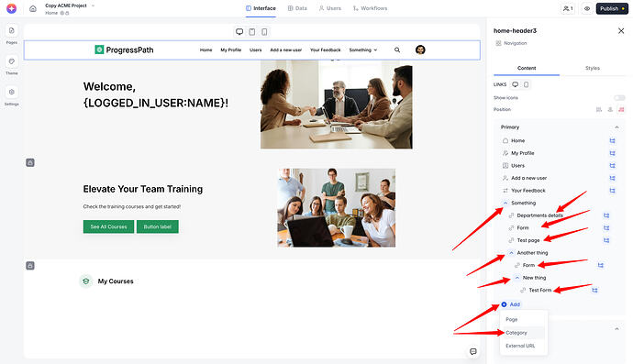Open the Styles tab
The width and height of the screenshot is (633, 364).
593,68
